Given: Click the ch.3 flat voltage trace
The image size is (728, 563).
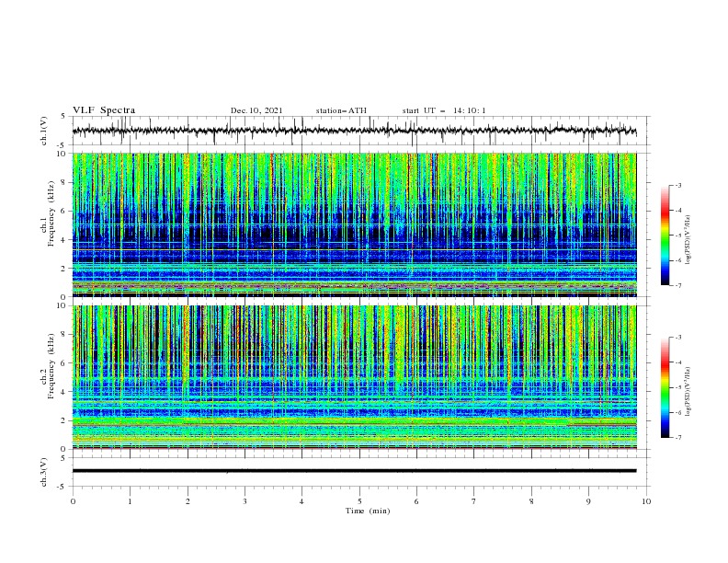Looking at the screenshot, I should tap(354, 471).
